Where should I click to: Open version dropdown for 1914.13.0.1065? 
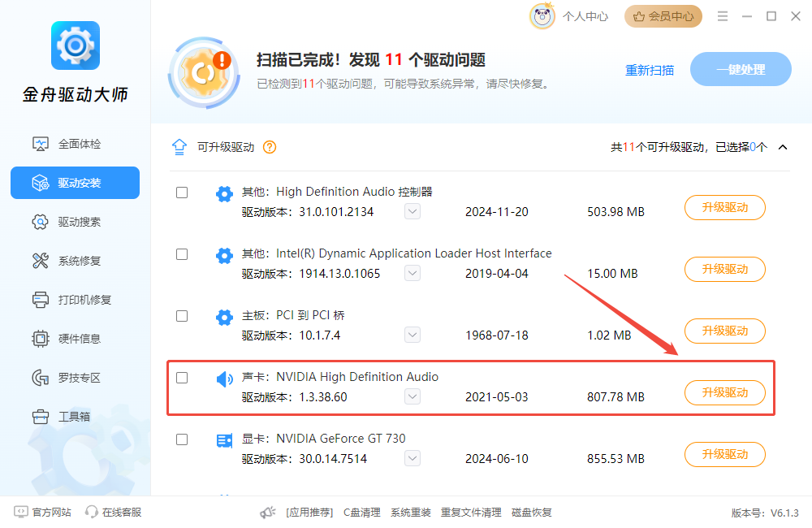click(x=412, y=273)
